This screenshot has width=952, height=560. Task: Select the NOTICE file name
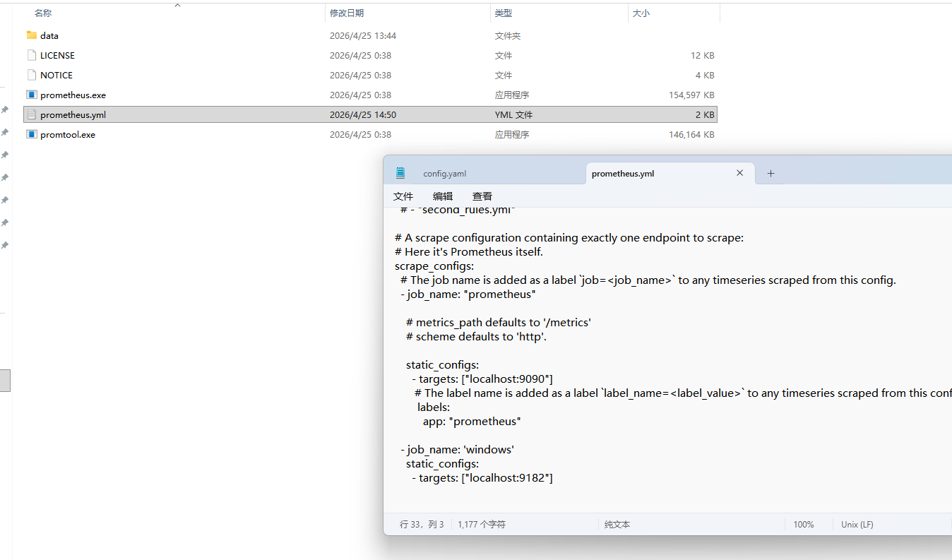(x=56, y=76)
